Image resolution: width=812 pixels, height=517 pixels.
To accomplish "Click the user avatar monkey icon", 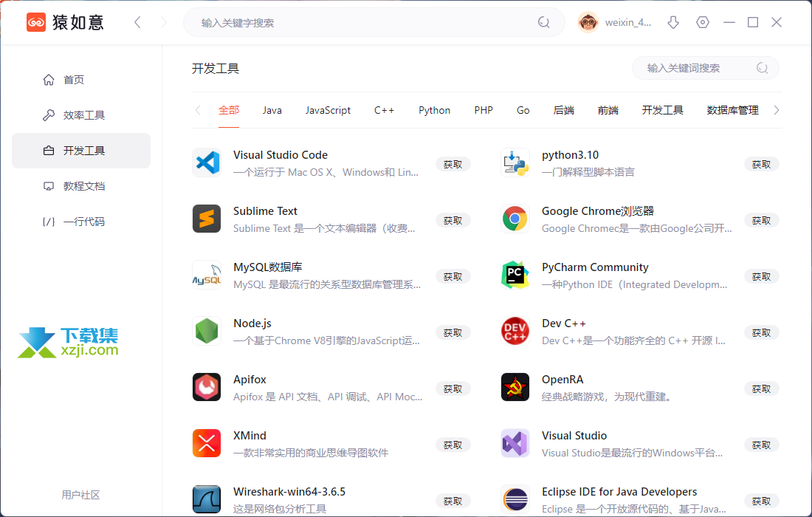I will pos(588,22).
